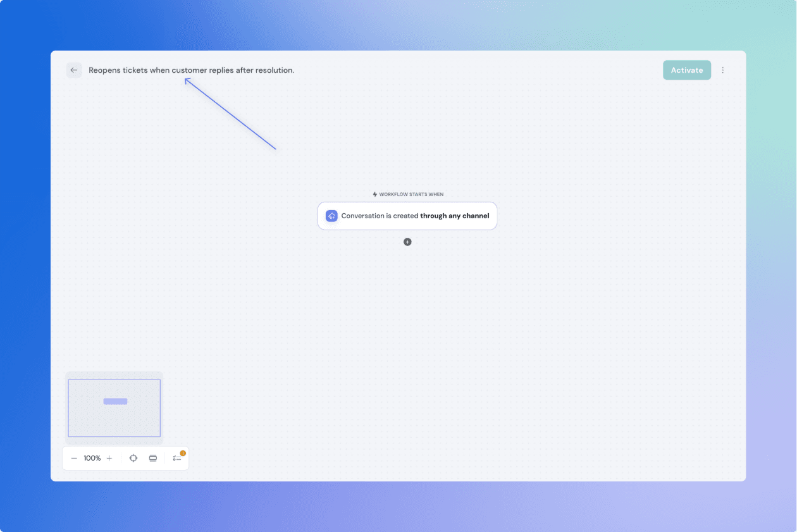Viewport: 797px width, 532px height.
Task: Zoom out using the minus icon
Action: [x=73, y=458]
